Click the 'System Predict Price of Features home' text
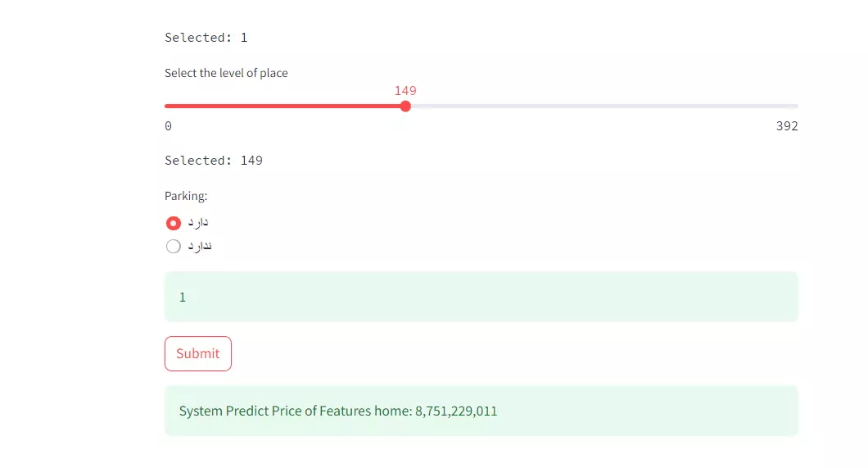This screenshot has width=868, height=468. point(294,411)
